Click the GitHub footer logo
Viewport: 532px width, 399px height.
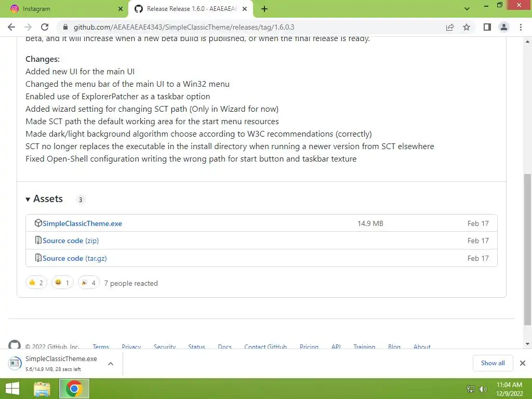[14, 345]
